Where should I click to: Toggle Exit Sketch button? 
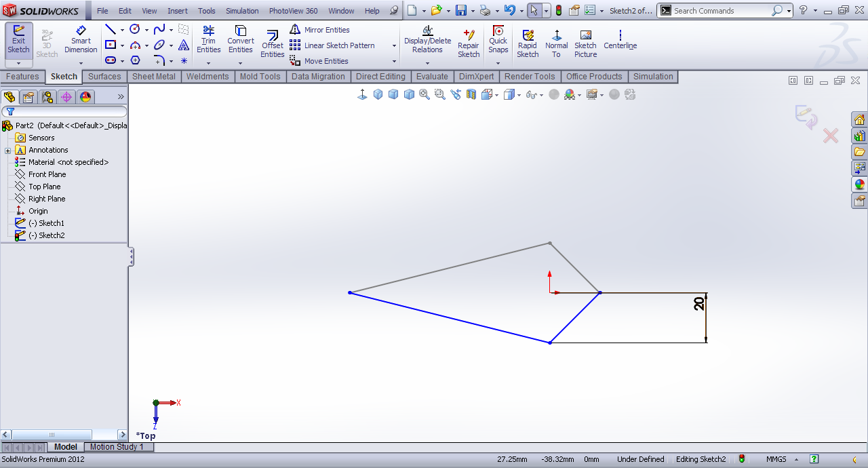18,39
